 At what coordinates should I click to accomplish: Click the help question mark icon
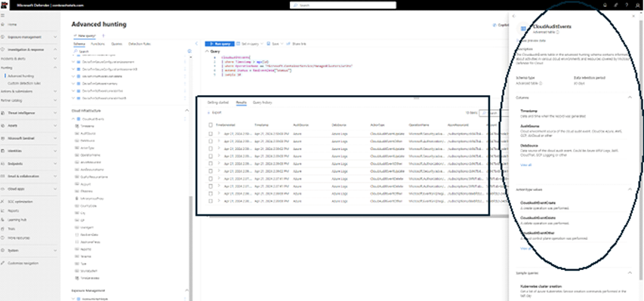point(626,5)
